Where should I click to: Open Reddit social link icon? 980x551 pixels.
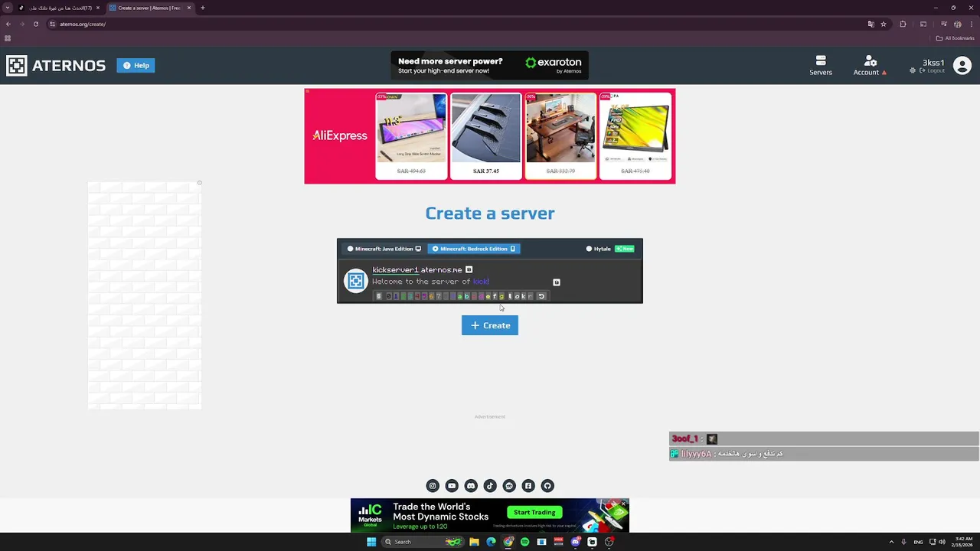pos(509,486)
